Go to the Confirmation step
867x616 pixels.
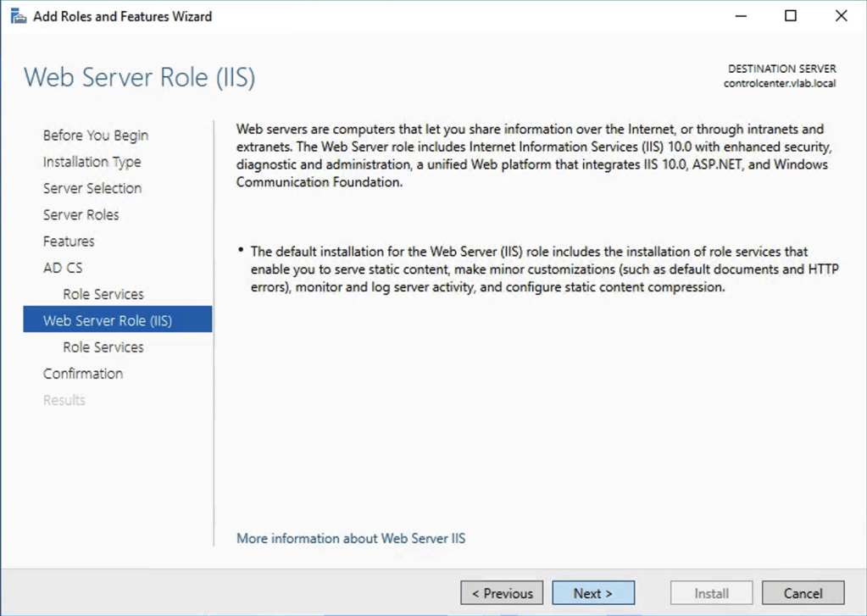(x=83, y=374)
